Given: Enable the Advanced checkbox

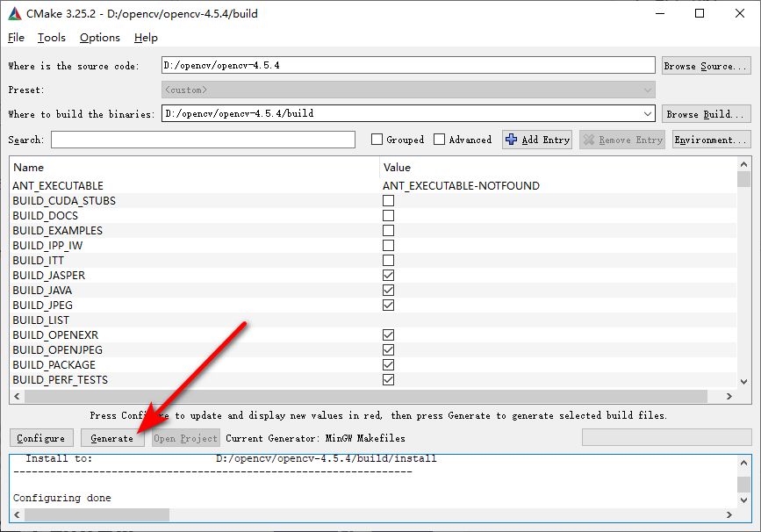Looking at the screenshot, I should click(x=439, y=140).
